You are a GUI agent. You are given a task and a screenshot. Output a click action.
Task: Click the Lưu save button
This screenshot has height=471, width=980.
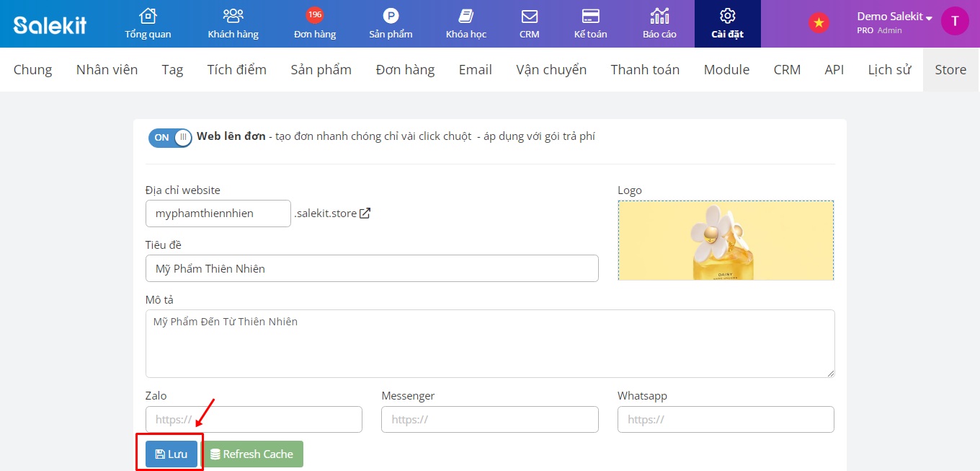coord(171,454)
